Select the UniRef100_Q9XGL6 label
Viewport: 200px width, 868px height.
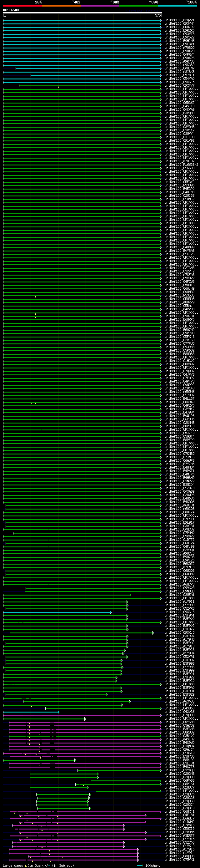click(179, 612)
